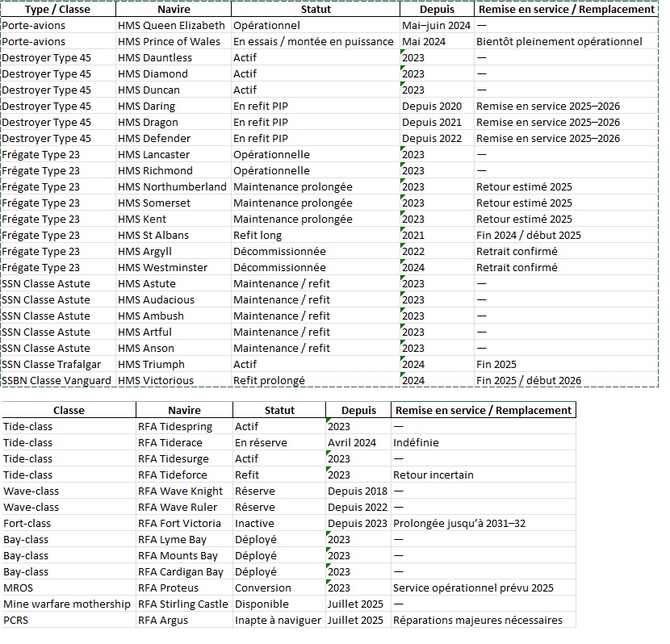Select the 'HMS Triumph' cell
The width and height of the screenshot is (670, 644).
point(174,365)
